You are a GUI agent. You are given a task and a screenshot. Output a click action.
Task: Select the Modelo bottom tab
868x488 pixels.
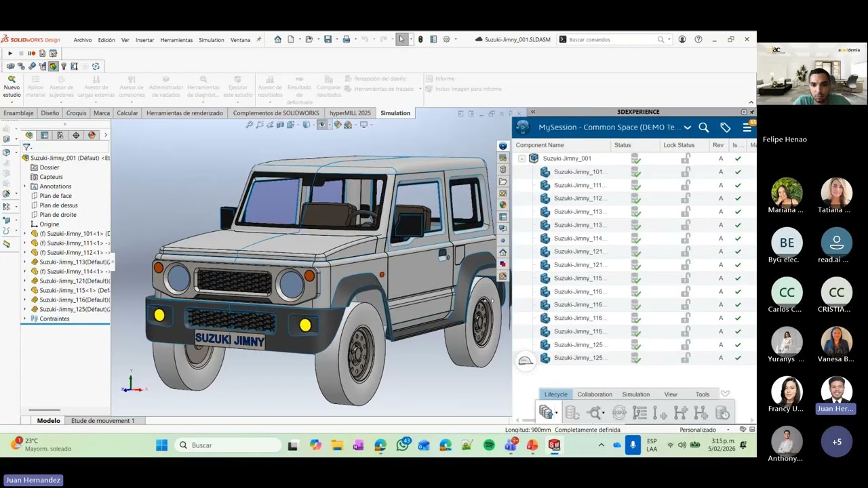[48, 421]
